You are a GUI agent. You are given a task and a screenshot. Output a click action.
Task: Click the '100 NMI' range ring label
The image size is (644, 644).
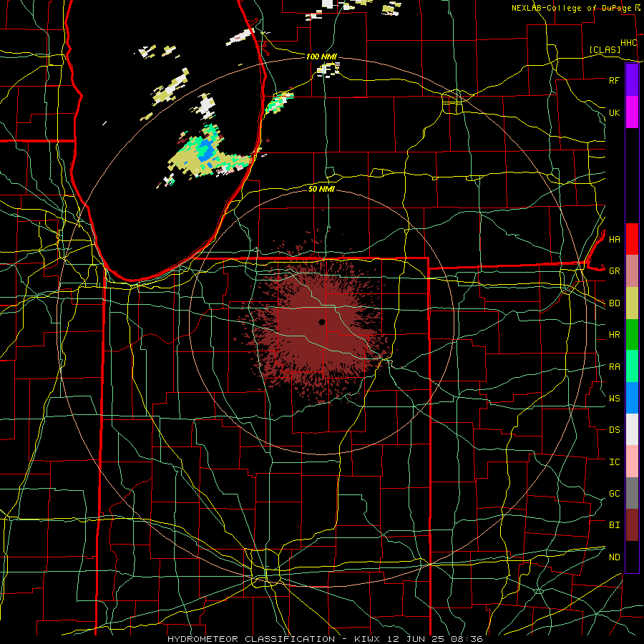321,57
